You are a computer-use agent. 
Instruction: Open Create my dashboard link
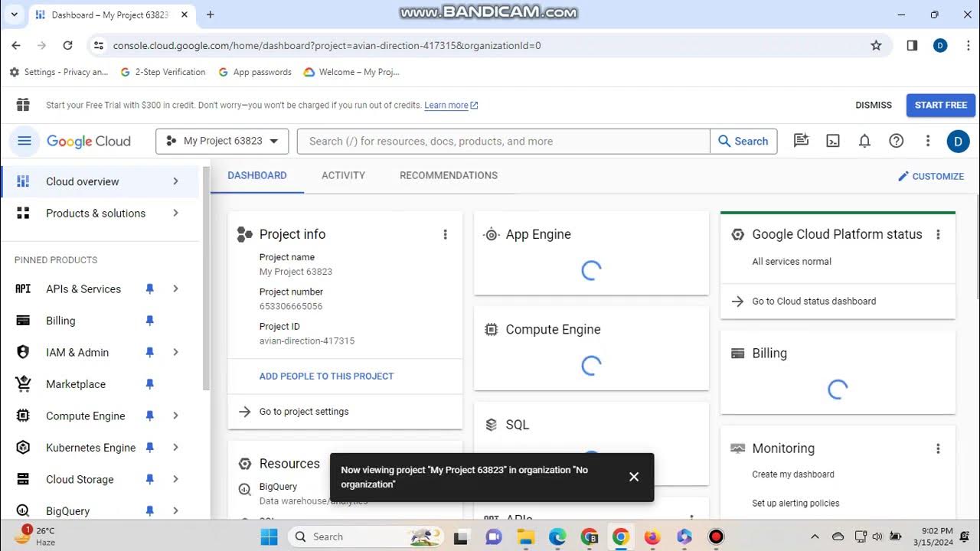[x=793, y=474]
